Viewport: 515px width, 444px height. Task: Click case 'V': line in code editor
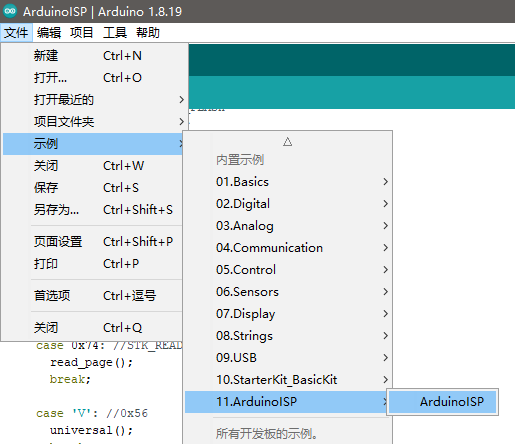click(x=92, y=413)
